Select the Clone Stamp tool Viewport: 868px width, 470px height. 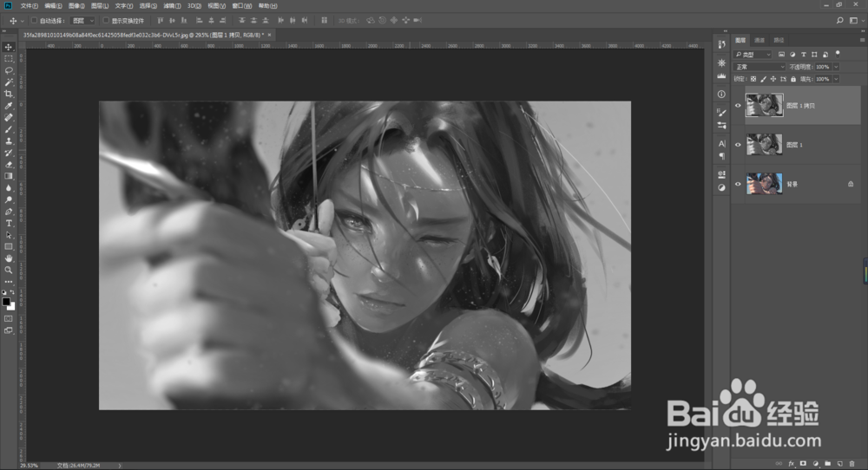pyautogui.click(x=9, y=141)
